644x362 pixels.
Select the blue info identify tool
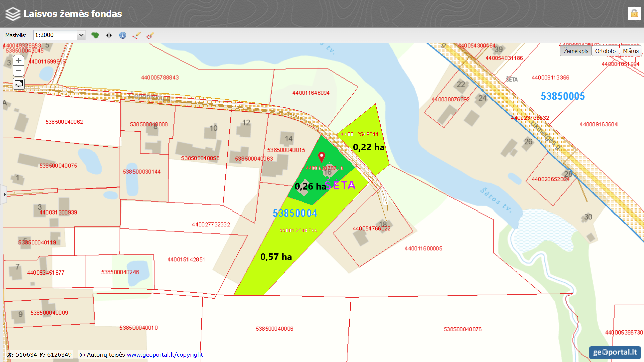pyautogui.click(x=123, y=35)
